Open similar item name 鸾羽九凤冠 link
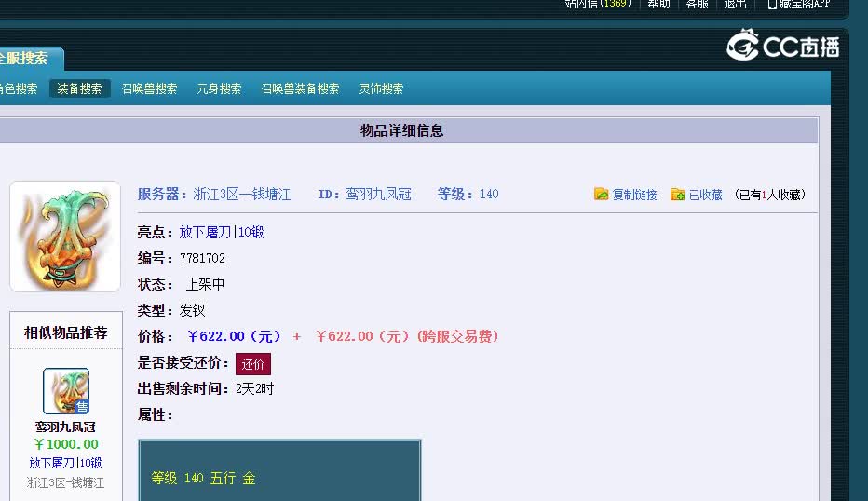The height and width of the screenshot is (501, 868). (x=65, y=427)
